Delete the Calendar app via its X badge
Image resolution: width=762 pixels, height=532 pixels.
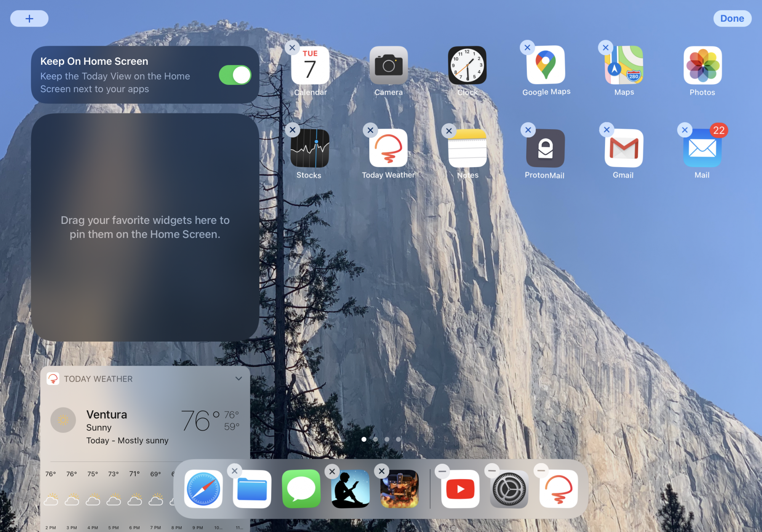click(292, 48)
